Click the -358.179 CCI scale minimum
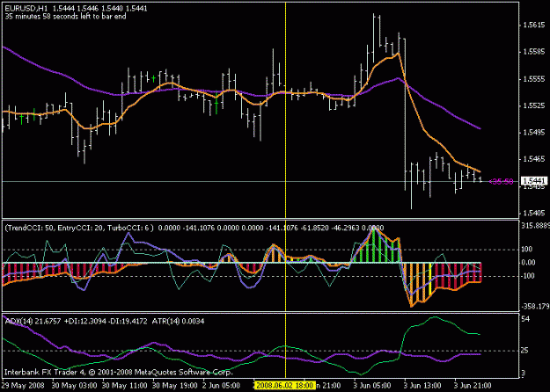Viewport: 550px width, 392px height. (x=535, y=307)
